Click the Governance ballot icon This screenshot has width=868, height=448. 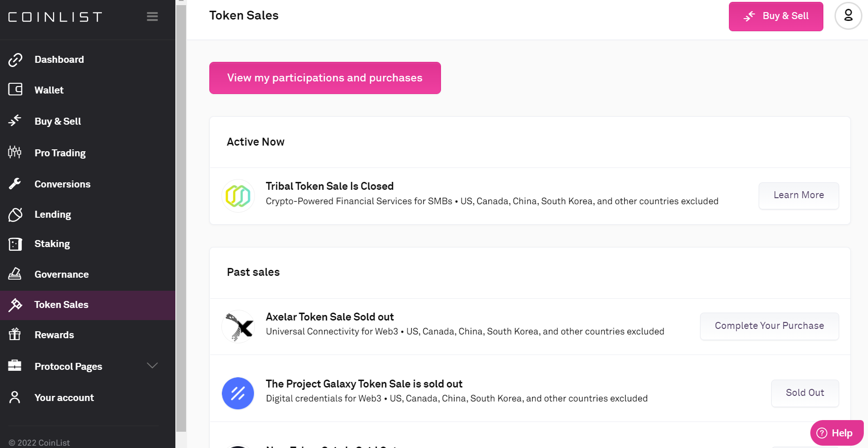click(15, 274)
